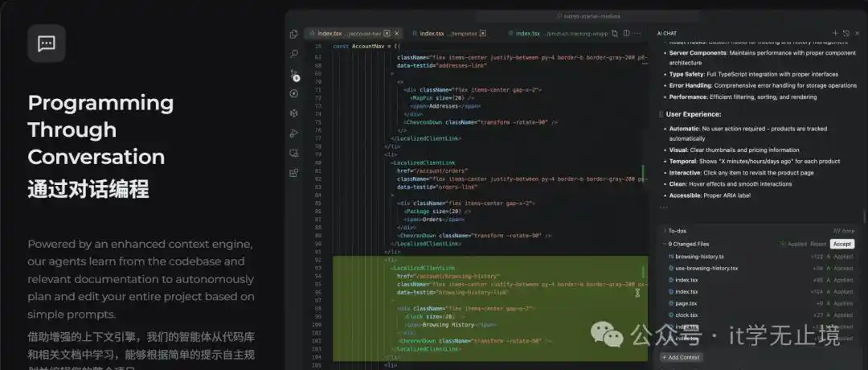
Task: Open the editor more actions ellipsis menu
Action: click(x=638, y=33)
